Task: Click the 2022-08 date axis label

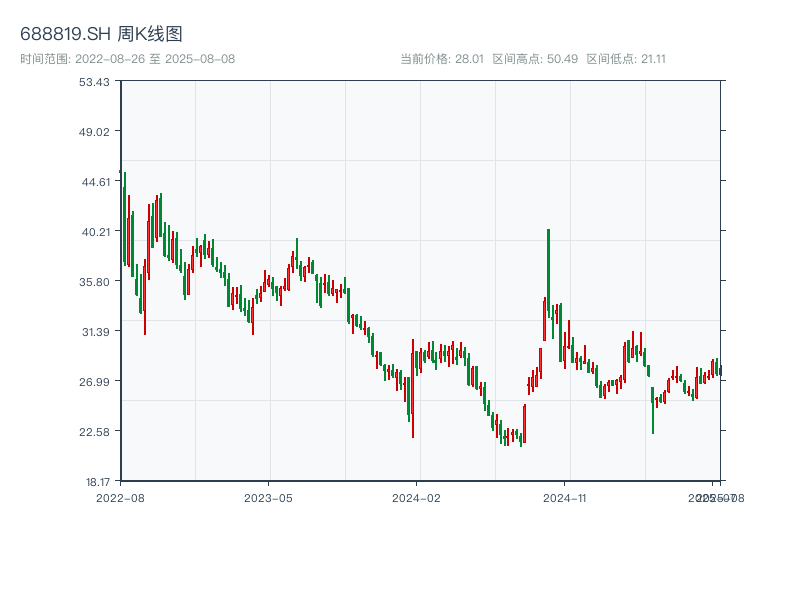Action: pyautogui.click(x=120, y=497)
